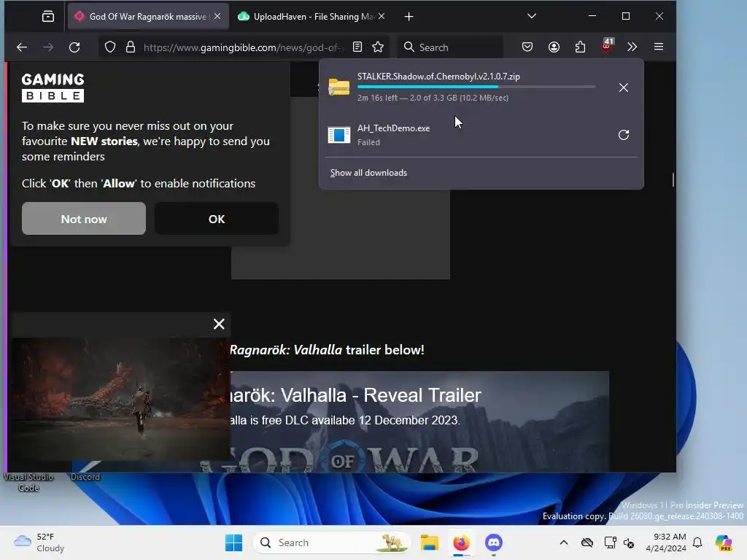This screenshot has width=747, height=560.
Task: Close the UploadHaven tab
Action: coord(381,16)
